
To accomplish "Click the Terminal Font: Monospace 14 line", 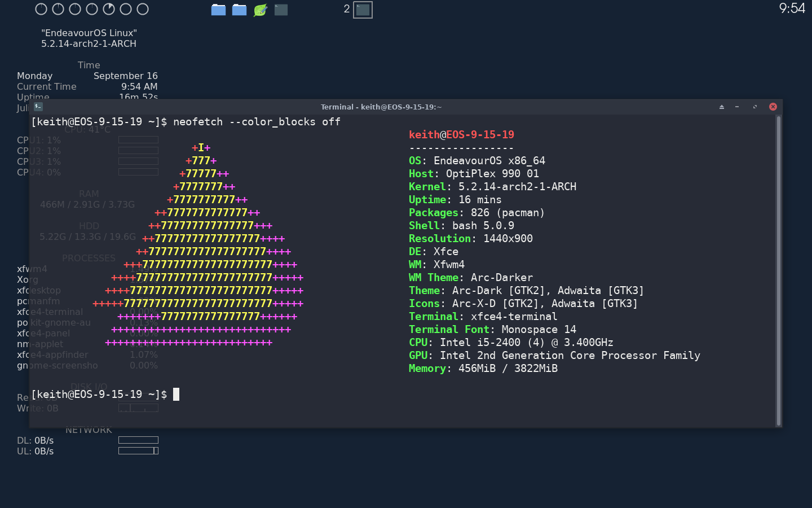I will pyautogui.click(x=492, y=330).
